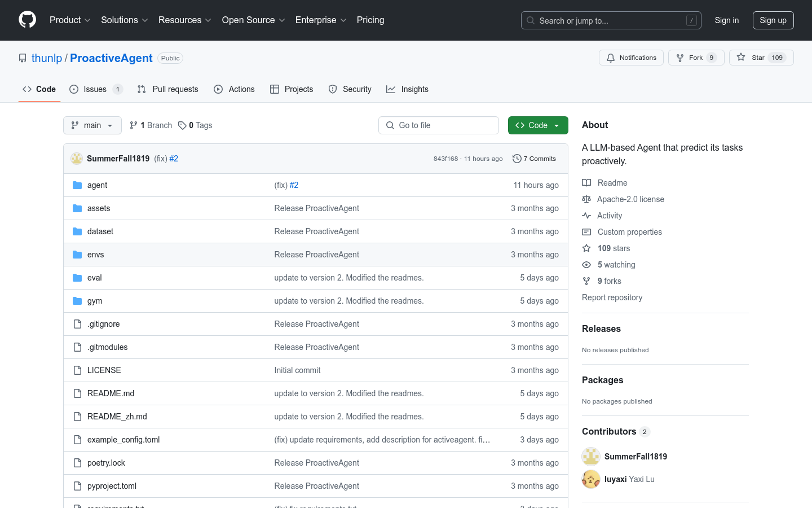The image size is (812, 508).
Task: Click the commits history clock icon
Action: (517, 159)
